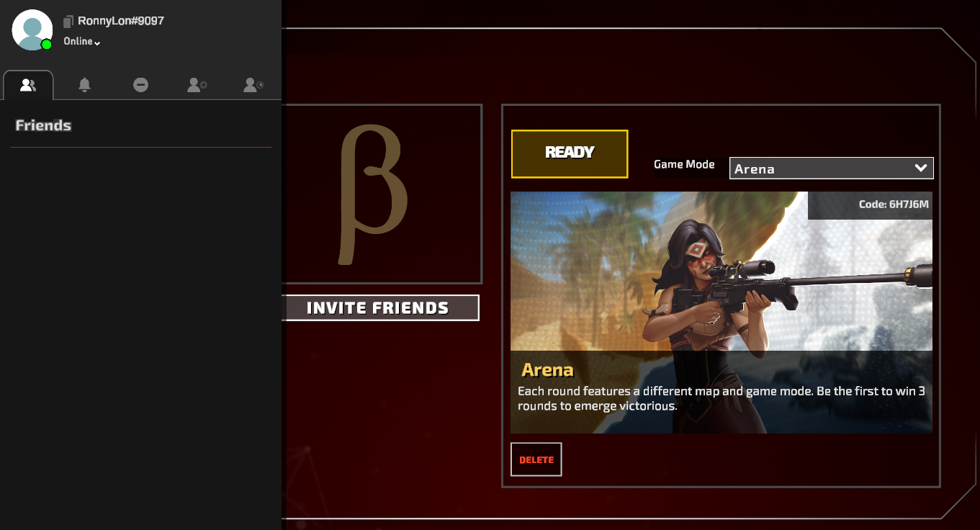Show the blocked users tab
Viewport: 980px width, 530px height.
(141, 85)
